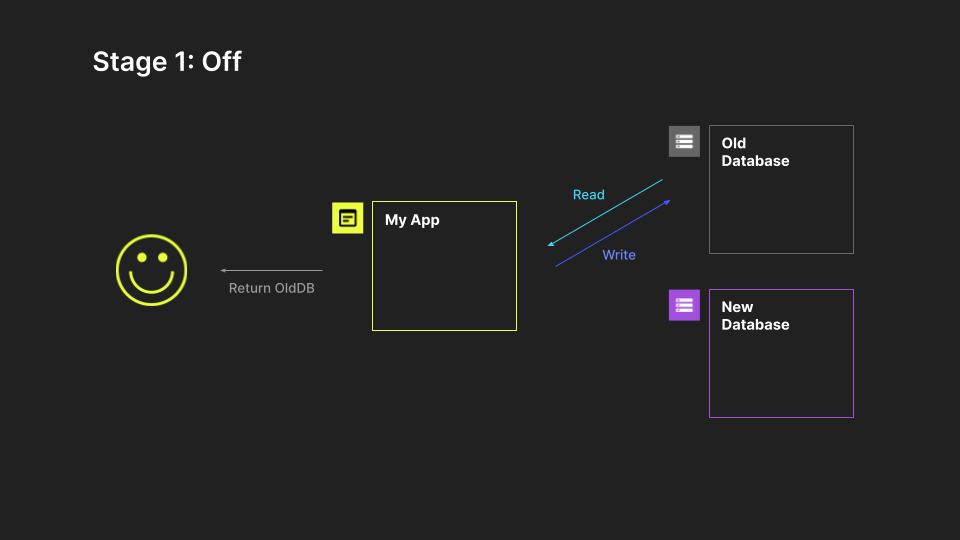Select the purple New Database server icon

click(x=684, y=305)
